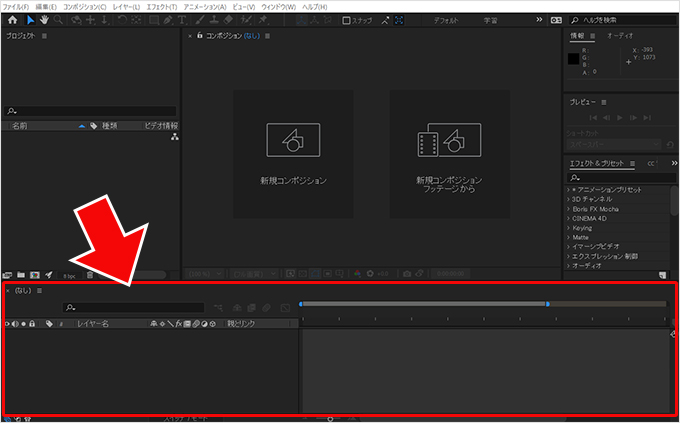The height and width of the screenshot is (423, 680).
Task: Select the Home icon in toolbar
Action: [x=13, y=20]
